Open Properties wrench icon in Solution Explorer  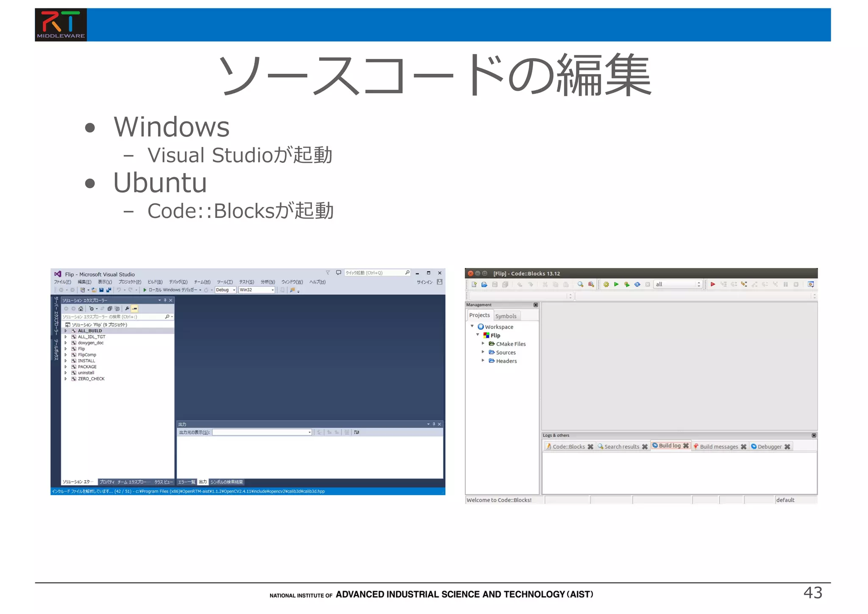(127, 309)
